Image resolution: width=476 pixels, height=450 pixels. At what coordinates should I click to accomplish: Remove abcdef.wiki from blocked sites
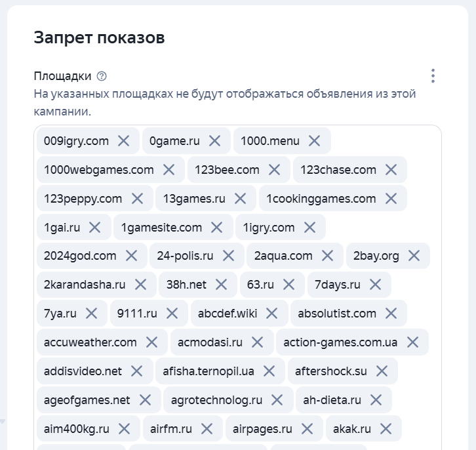271,314
